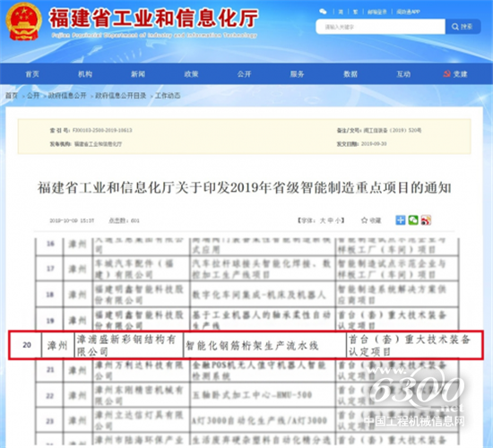Click row 23 company 漳州立达信灯具 cell
The width and height of the screenshot is (493, 448).
click(142, 420)
